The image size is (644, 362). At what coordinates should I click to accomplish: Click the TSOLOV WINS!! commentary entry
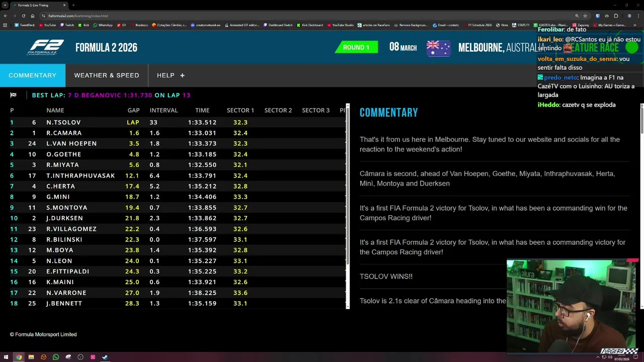point(386,276)
